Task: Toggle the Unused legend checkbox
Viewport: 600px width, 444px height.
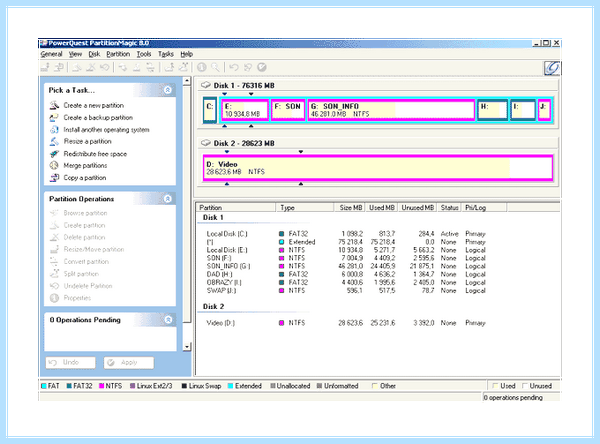Action: [x=525, y=385]
